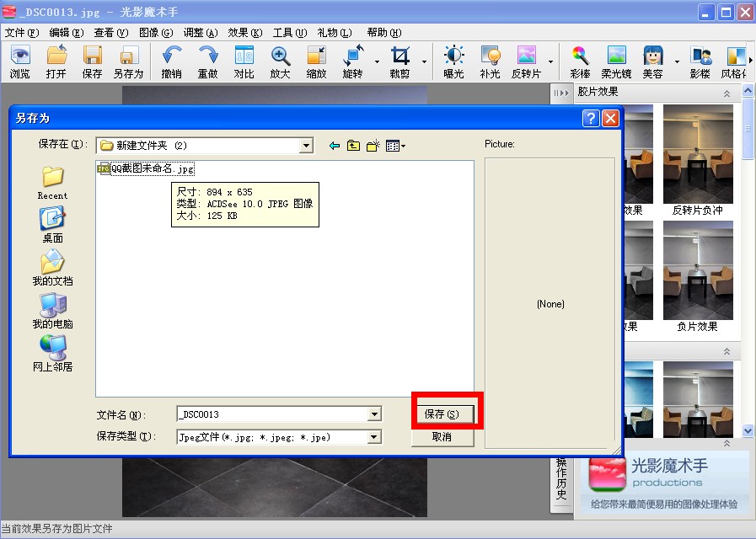The width and height of the screenshot is (756, 539).
Task: Show more toolbar items overflow arrow
Action: [751, 61]
